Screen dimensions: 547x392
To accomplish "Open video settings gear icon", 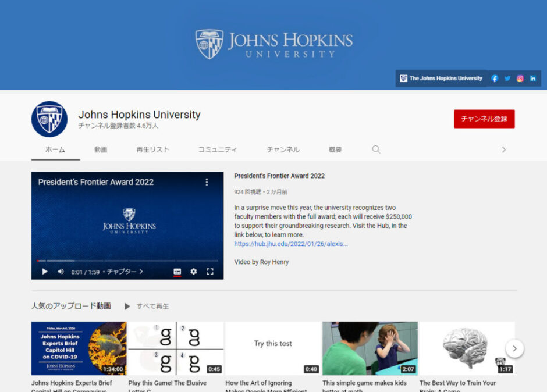I will tap(194, 272).
